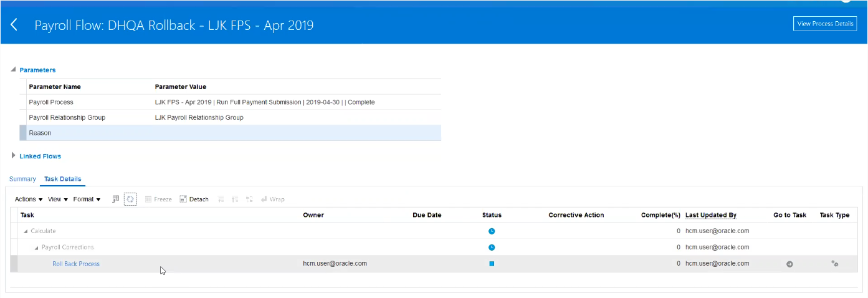Click the Corrective Action column header
This screenshot has height=298, width=868.
(576, 215)
